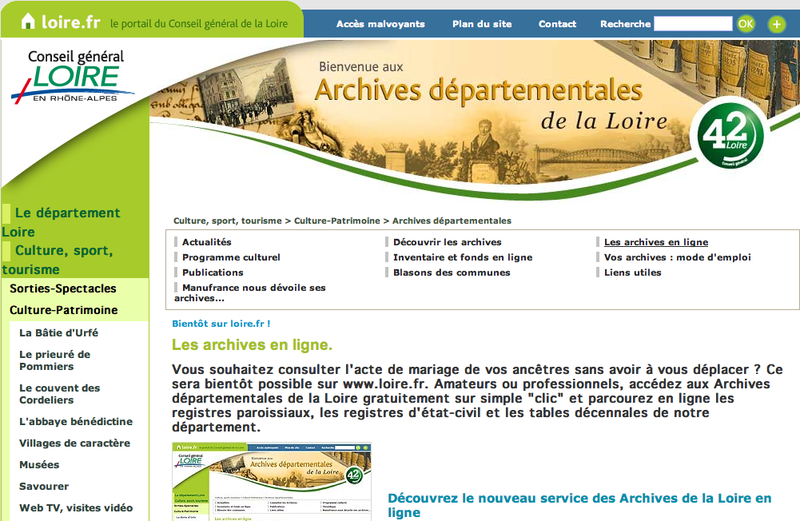Open Actualités submenu link

coord(207,242)
